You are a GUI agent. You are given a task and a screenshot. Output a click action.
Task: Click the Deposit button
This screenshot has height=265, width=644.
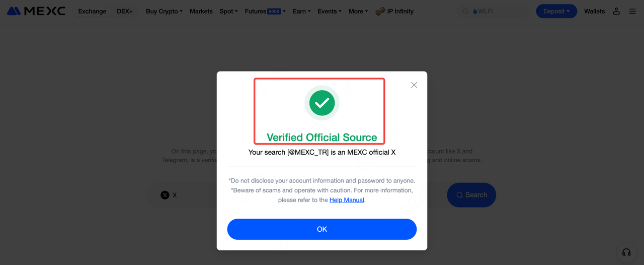coord(556,11)
